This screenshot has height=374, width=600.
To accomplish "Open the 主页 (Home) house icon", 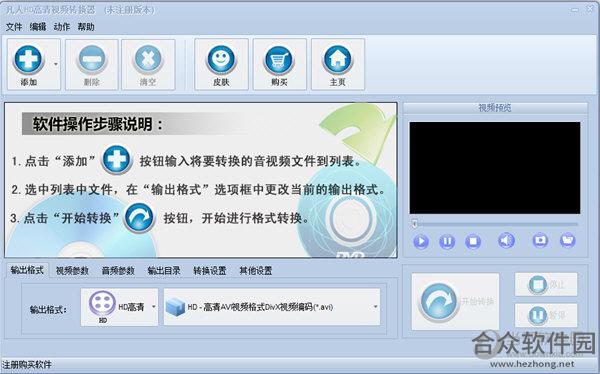I will click(x=338, y=59).
